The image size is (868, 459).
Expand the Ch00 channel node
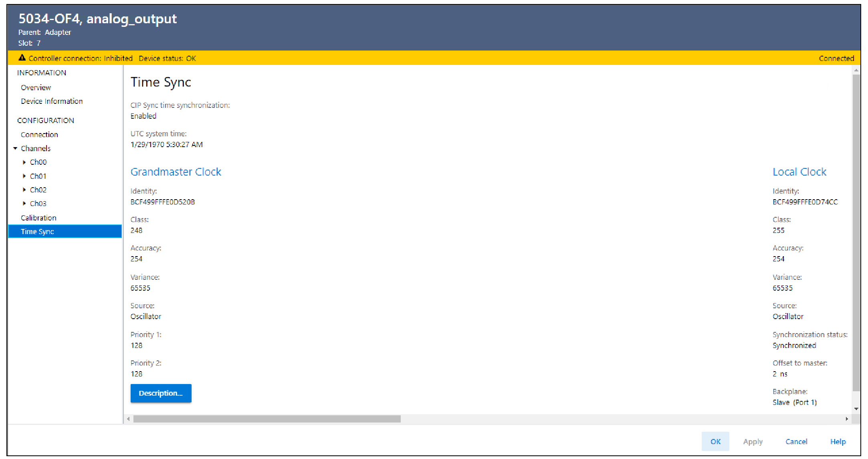coord(24,162)
